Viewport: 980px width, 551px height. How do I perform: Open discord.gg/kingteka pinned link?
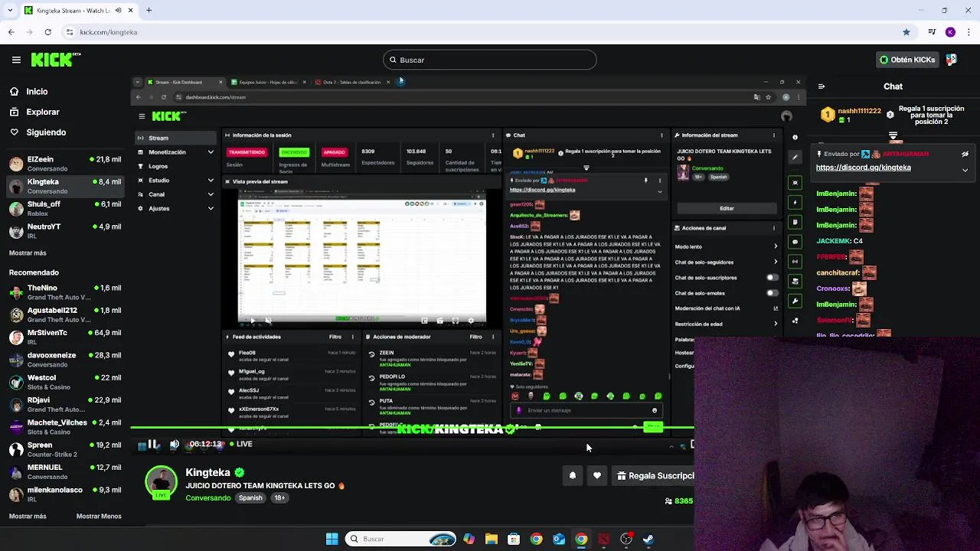863,168
